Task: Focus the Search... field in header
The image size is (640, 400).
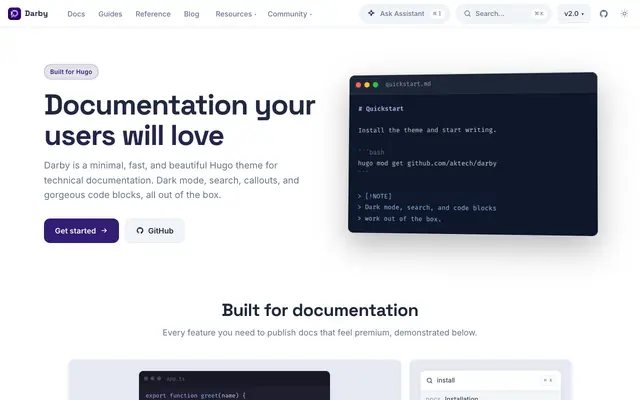Action: (x=503, y=13)
